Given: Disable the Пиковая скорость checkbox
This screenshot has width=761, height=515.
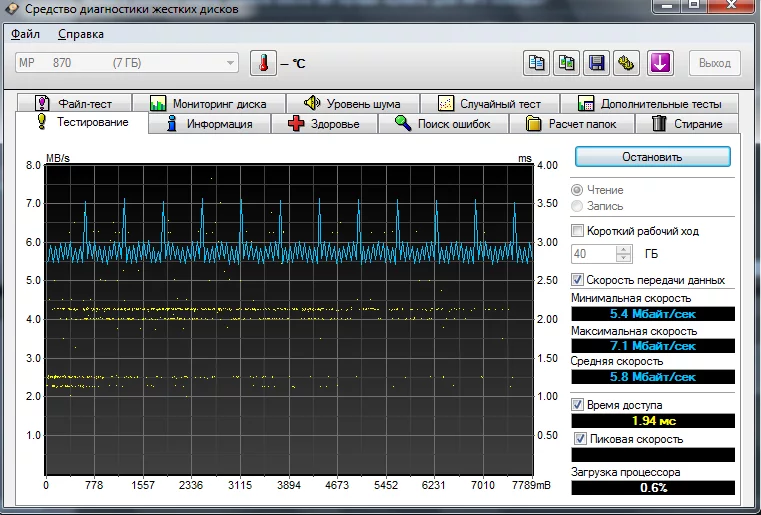Looking at the screenshot, I should click(x=580, y=439).
